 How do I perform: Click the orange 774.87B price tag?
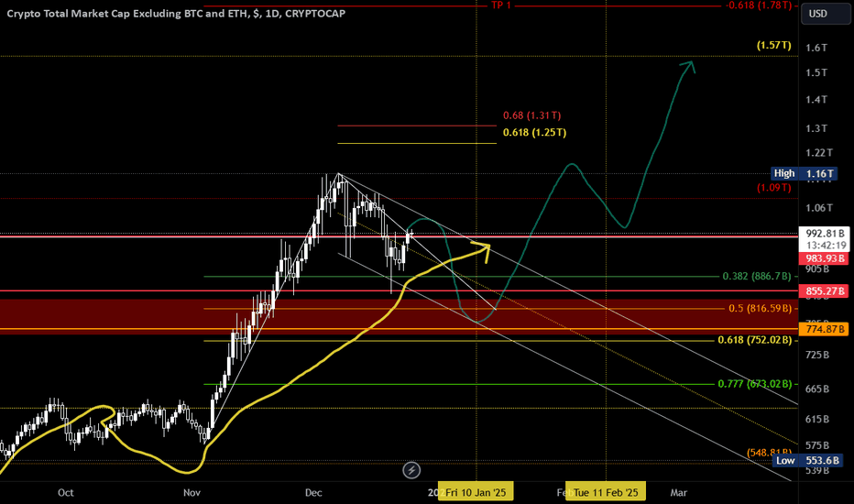825,329
